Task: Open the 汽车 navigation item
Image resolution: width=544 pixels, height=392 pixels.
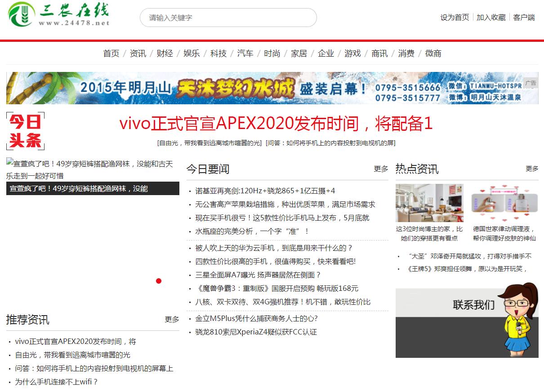Action: pos(245,53)
